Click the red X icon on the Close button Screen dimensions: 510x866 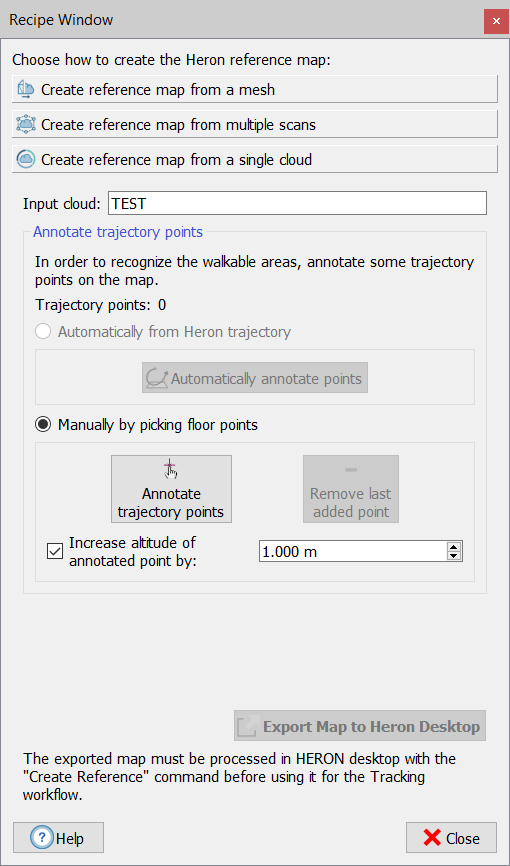pyautogui.click(x=432, y=838)
